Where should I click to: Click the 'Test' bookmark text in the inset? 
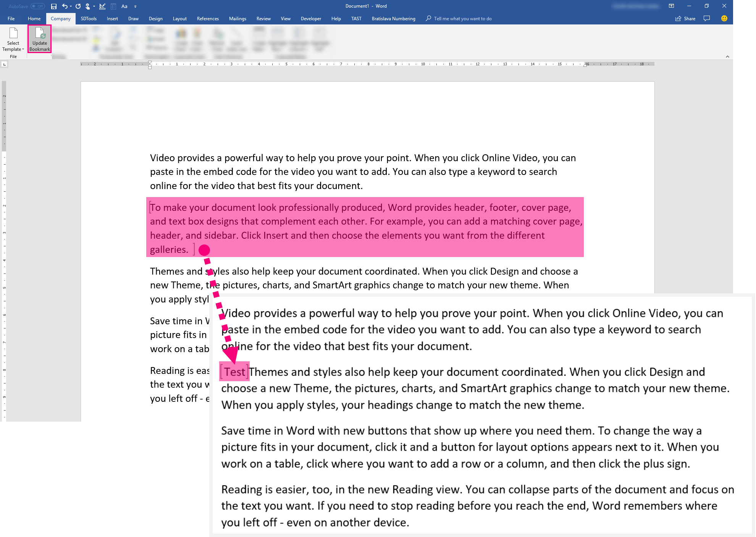234,372
